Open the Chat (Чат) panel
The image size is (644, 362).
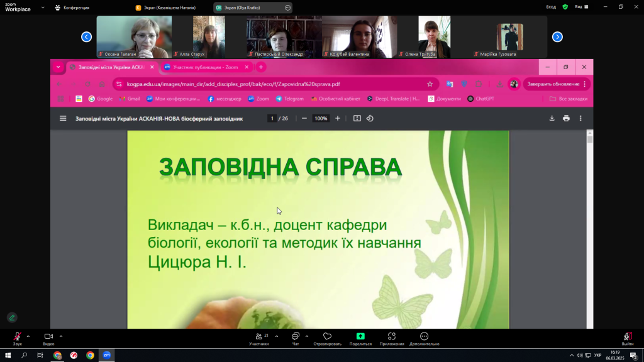click(x=295, y=337)
